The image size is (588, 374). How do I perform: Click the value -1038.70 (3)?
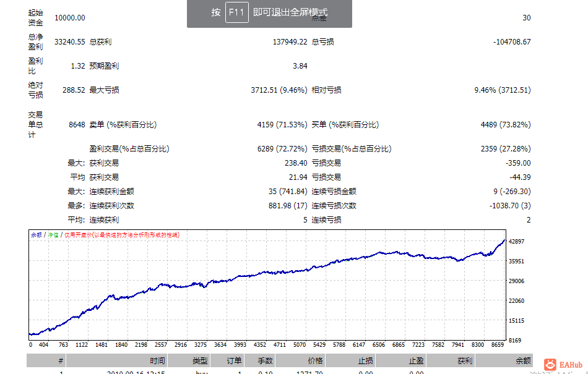(510, 205)
